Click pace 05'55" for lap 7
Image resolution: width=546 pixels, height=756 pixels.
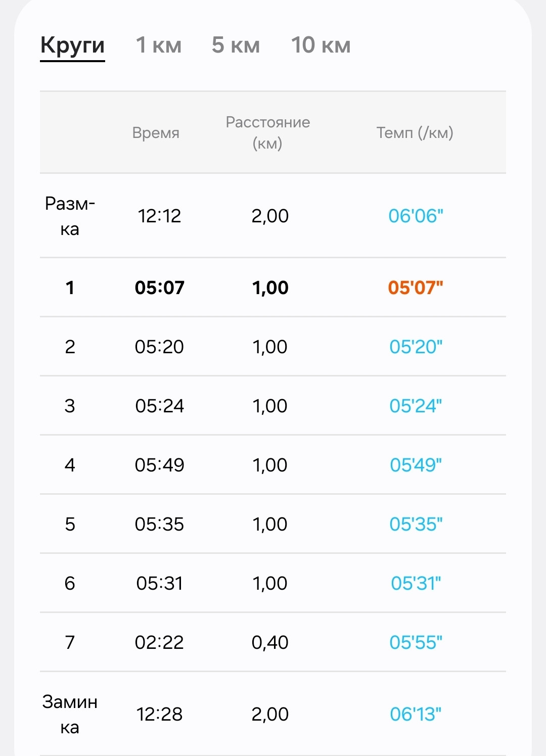pos(416,642)
